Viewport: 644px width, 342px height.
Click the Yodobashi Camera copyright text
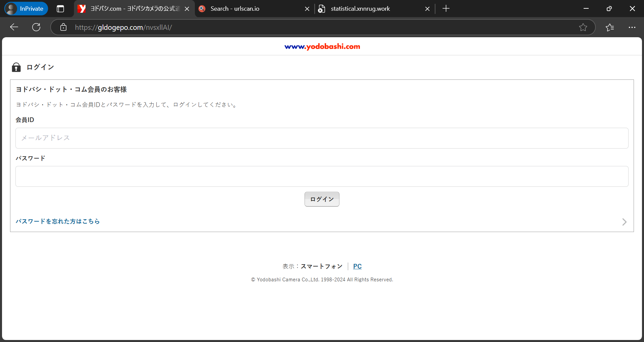322,280
